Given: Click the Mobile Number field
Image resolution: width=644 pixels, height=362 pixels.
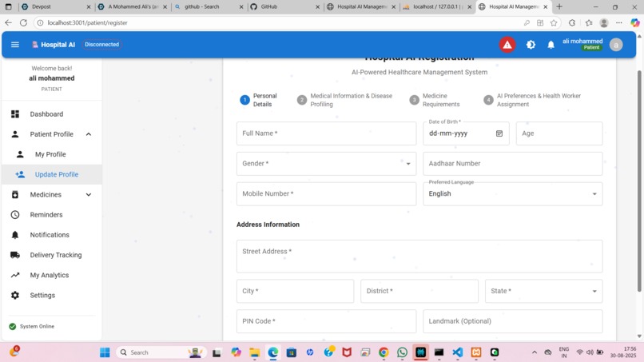Looking at the screenshot, I should (x=326, y=193).
